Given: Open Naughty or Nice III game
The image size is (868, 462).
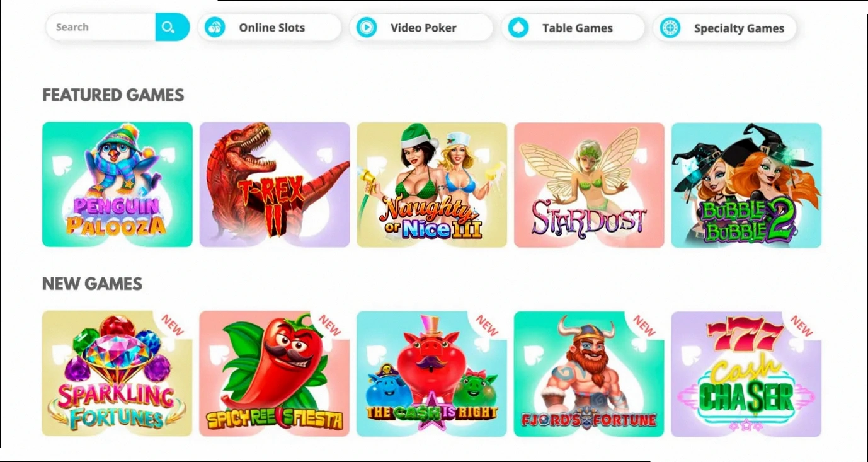Looking at the screenshot, I should (x=431, y=185).
